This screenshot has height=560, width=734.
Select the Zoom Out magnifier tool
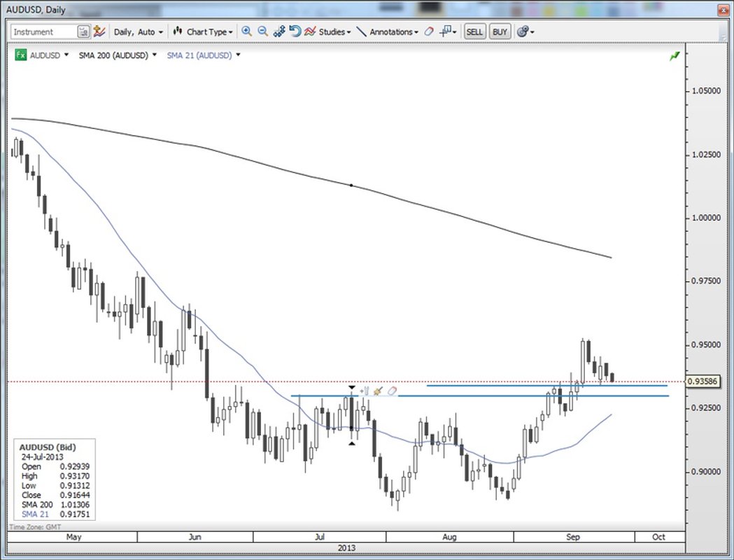click(x=262, y=31)
